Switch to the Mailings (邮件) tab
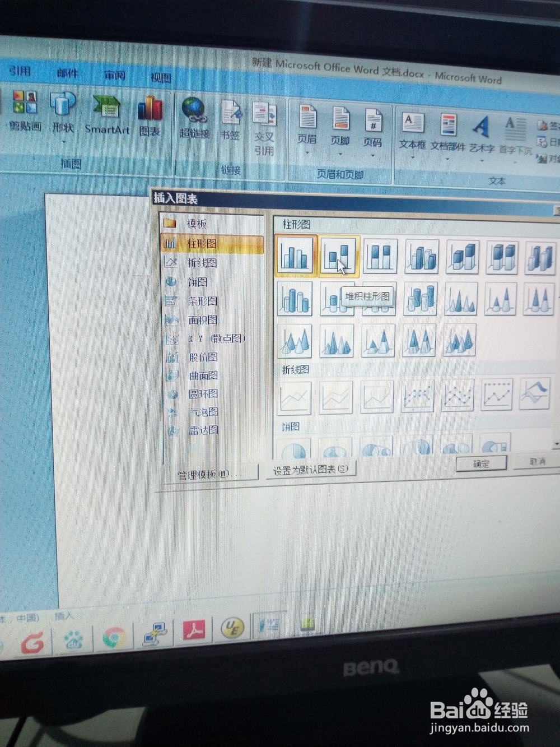The height and width of the screenshot is (747, 560). tap(67, 73)
